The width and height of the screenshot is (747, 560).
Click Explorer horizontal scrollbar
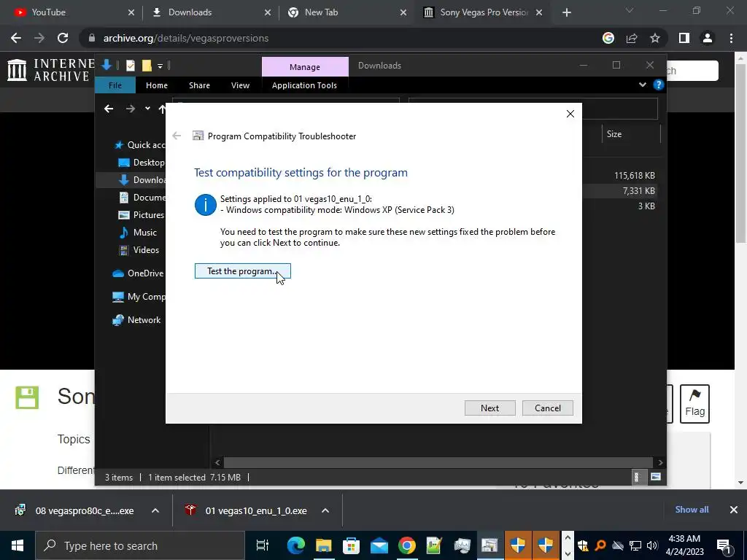[x=438, y=462]
